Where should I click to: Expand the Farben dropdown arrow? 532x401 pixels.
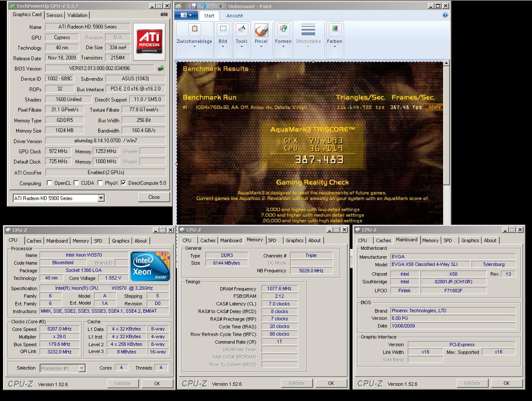(x=335, y=46)
